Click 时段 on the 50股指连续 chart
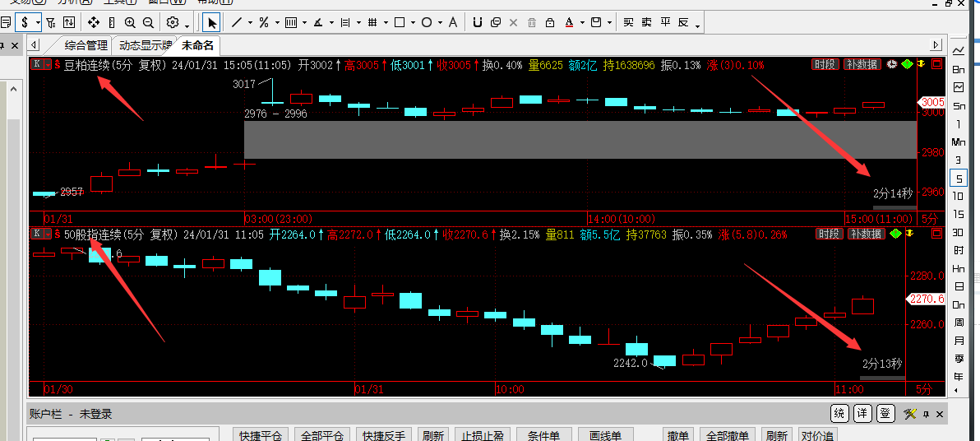The width and height of the screenshot is (980, 441). click(830, 234)
